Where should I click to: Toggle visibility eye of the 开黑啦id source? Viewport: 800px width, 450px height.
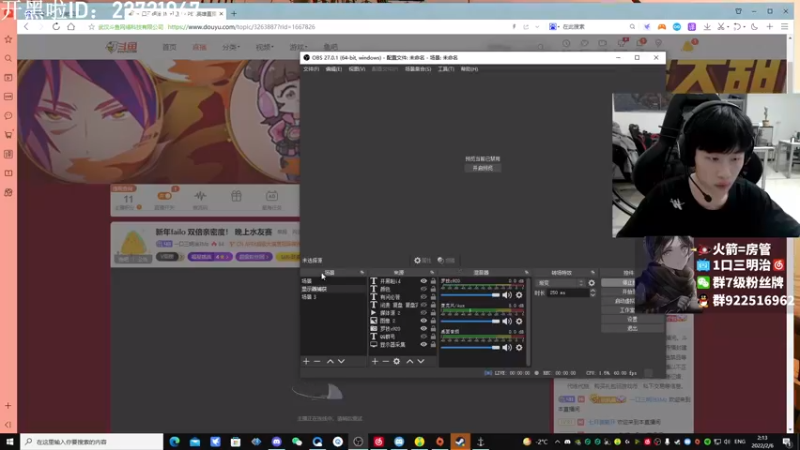423,281
